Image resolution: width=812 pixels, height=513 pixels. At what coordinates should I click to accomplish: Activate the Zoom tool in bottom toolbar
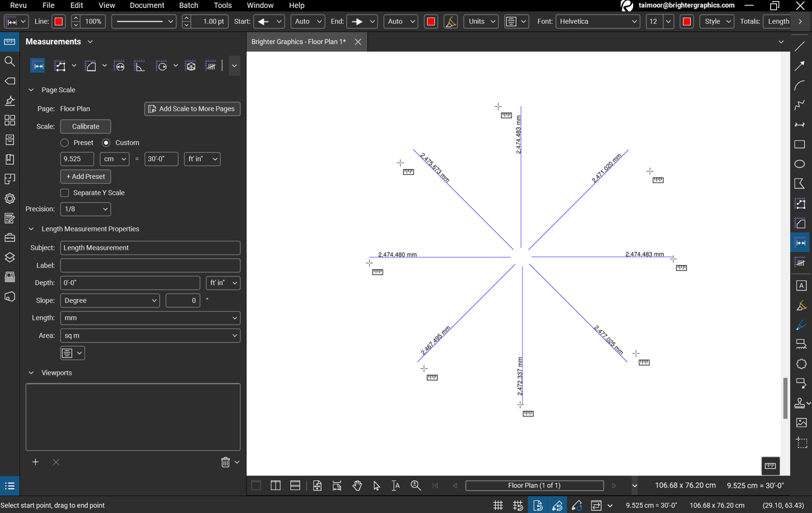[416, 485]
